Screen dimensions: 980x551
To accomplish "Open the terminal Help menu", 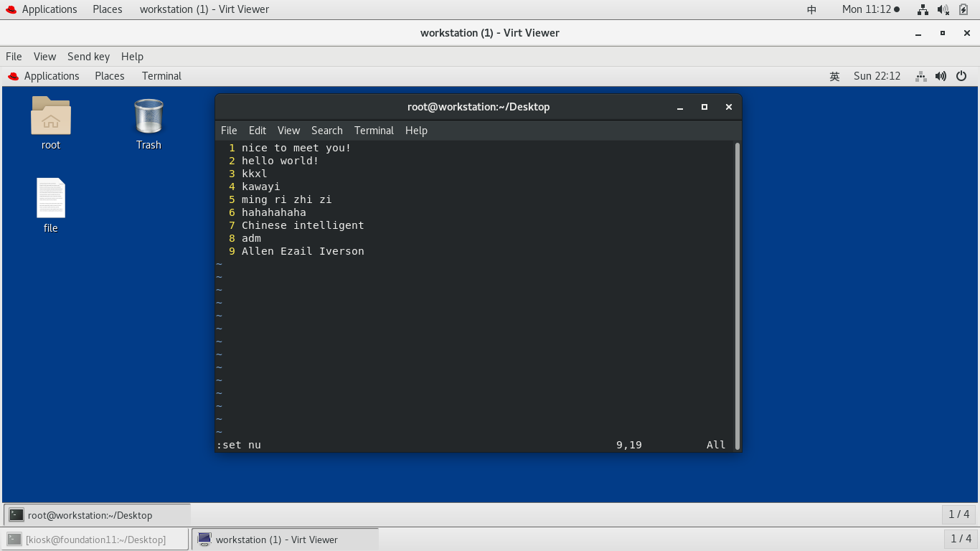I will tap(416, 131).
